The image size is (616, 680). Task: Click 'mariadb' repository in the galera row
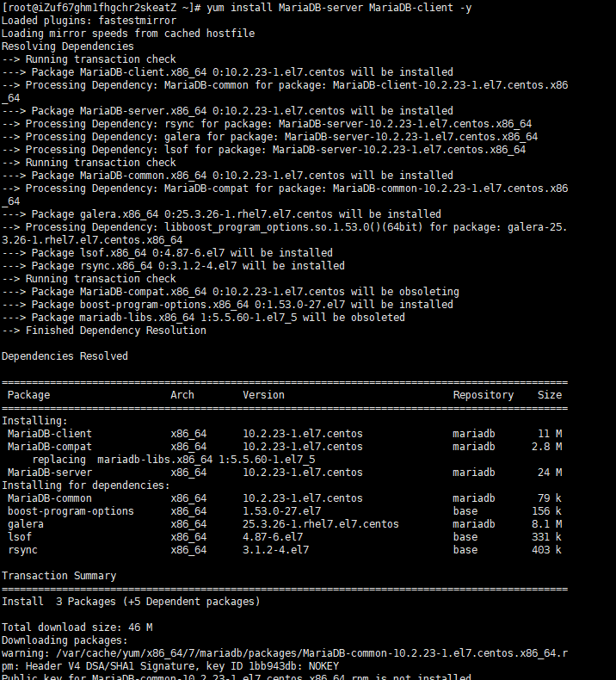coord(474,524)
